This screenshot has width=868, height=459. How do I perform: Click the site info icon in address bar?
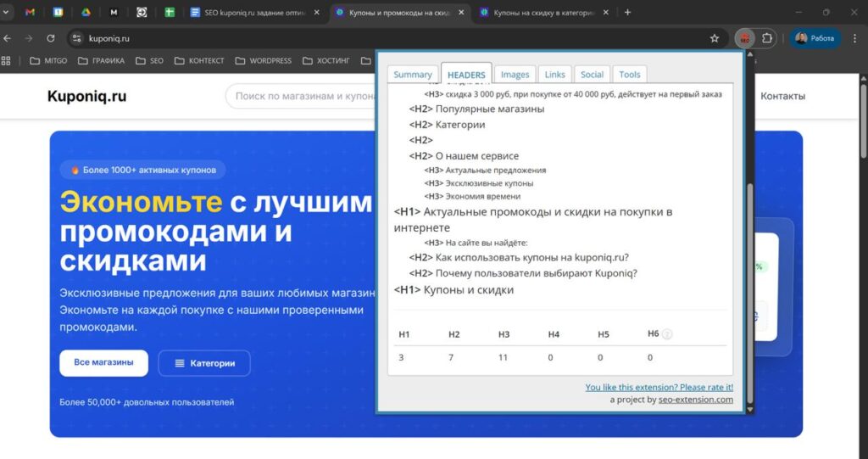click(76, 38)
